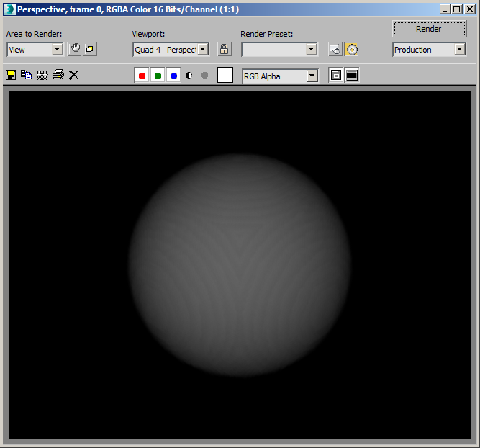Copy the image to clipboard icon
Viewport: 480px width, 448px height.
pyautogui.click(x=27, y=75)
